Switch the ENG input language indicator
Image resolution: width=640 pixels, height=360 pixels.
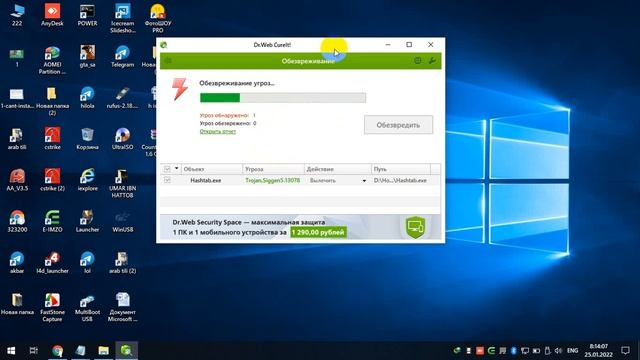point(573,351)
